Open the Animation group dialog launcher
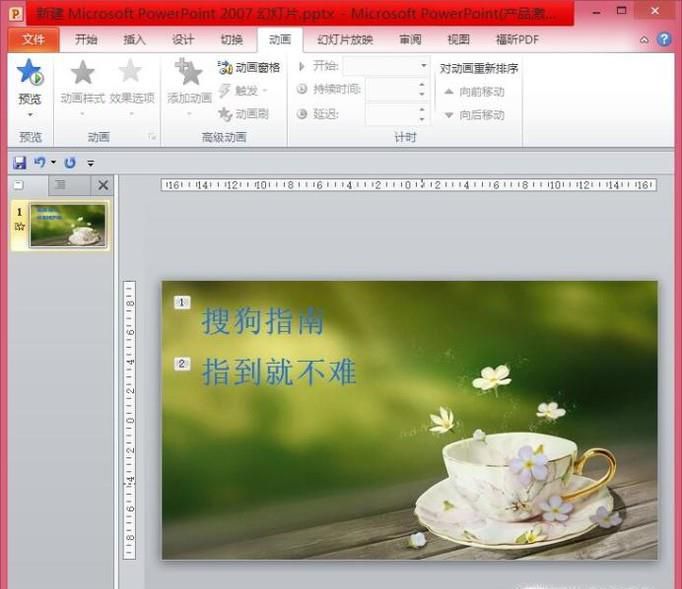 152,136
